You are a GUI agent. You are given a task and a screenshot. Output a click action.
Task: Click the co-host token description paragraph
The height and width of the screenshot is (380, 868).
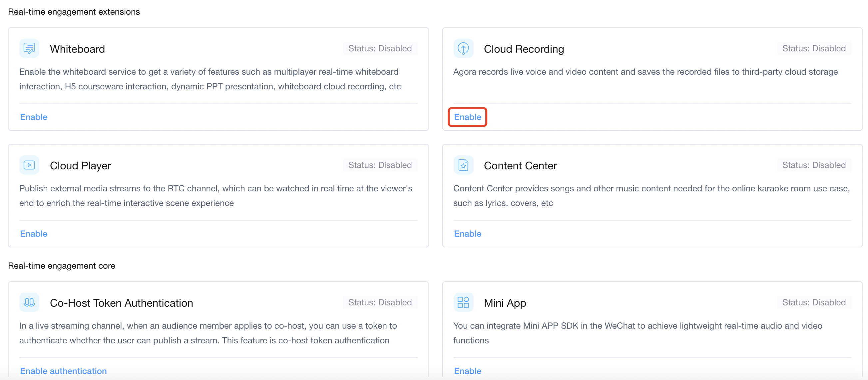point(208,333)
